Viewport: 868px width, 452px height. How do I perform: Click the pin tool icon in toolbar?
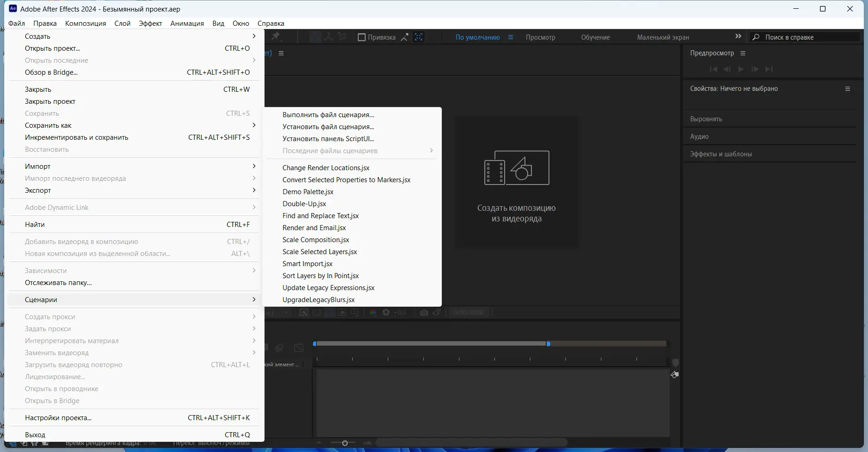click(x=276, y=37)
